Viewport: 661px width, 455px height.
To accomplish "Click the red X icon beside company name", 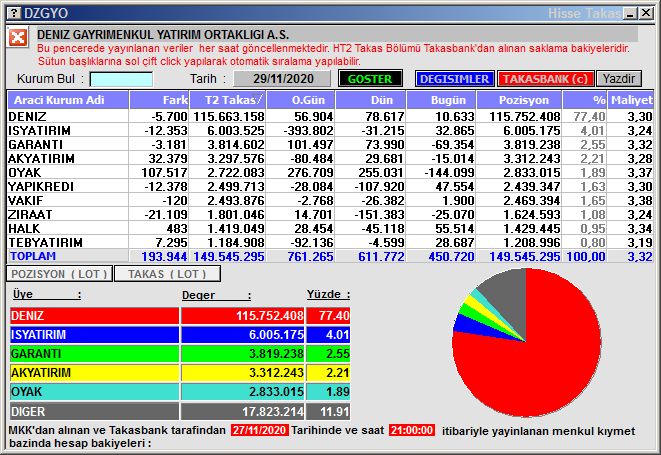I will point(19,38).
